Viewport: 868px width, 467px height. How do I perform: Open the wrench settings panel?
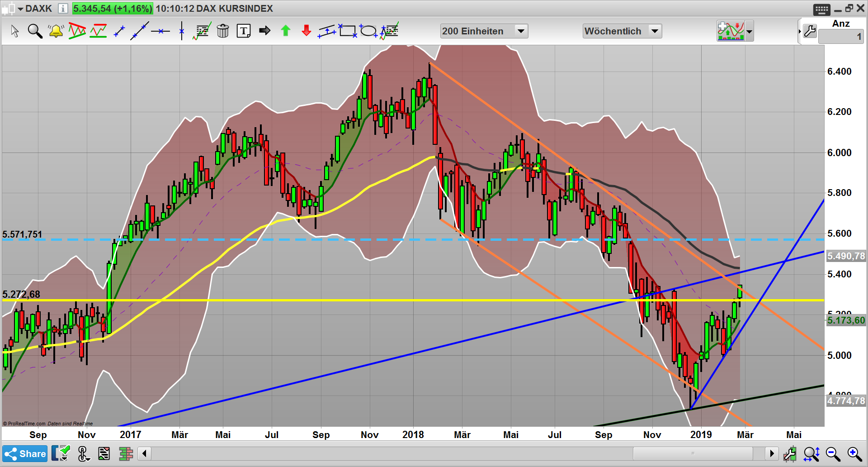(810, 31)
